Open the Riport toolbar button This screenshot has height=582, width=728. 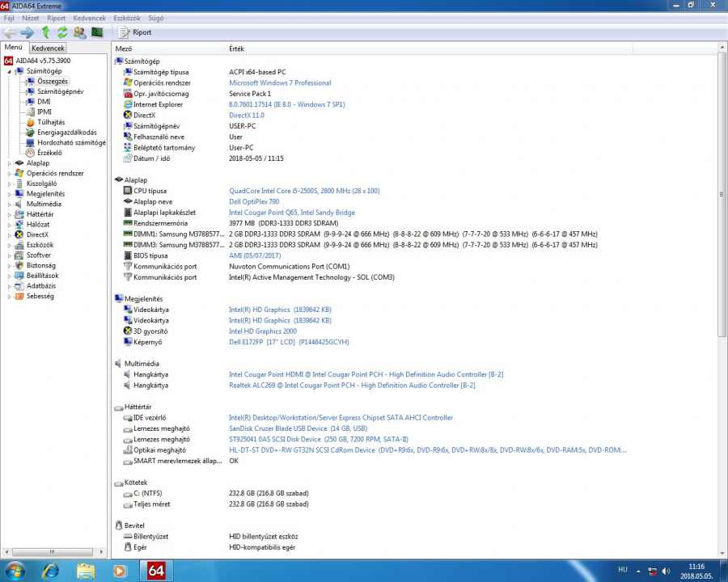pyautogui.click(x=135, y=32)
